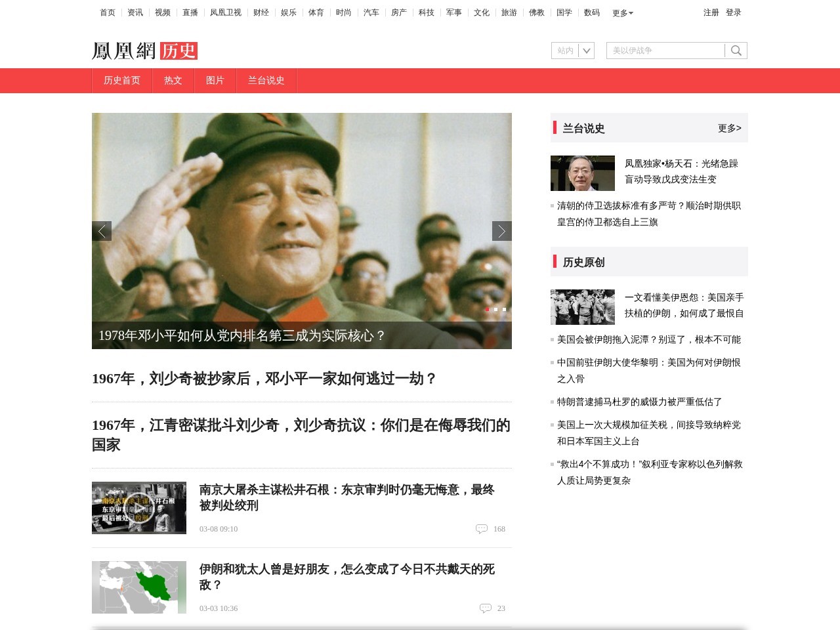Switch to the 图片 tab
This screenshot has height=630, width=840.
click(x=215, y=80)
